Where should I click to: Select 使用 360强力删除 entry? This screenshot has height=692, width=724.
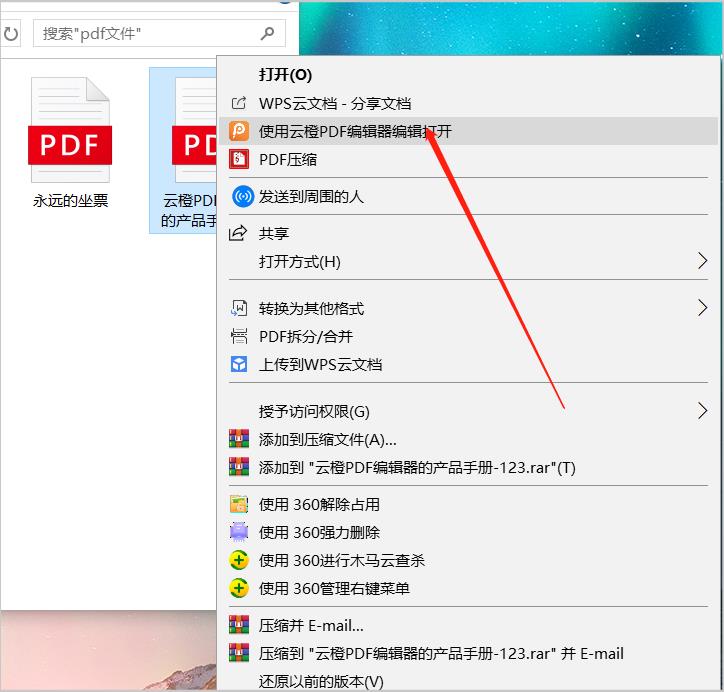[x=468, y=533]
